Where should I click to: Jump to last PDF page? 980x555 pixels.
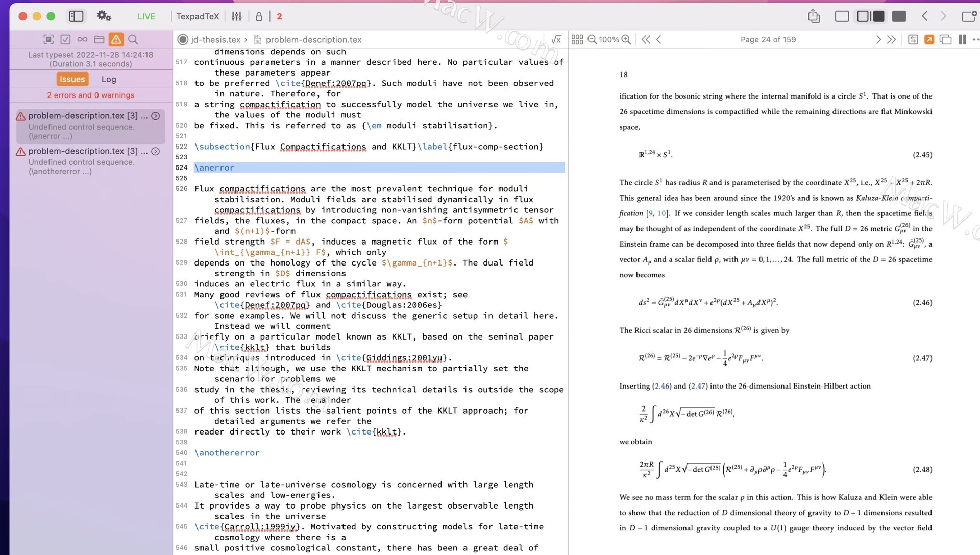tap(891, 39)
